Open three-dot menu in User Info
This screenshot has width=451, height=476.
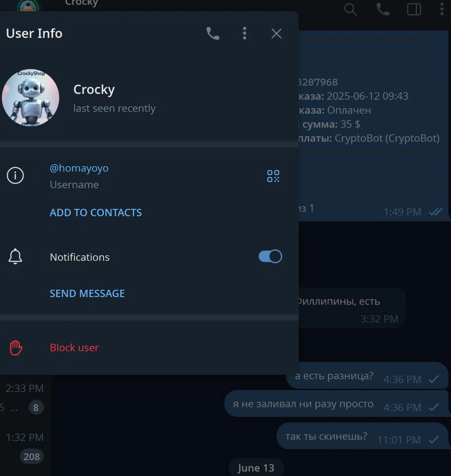[244, 33]
